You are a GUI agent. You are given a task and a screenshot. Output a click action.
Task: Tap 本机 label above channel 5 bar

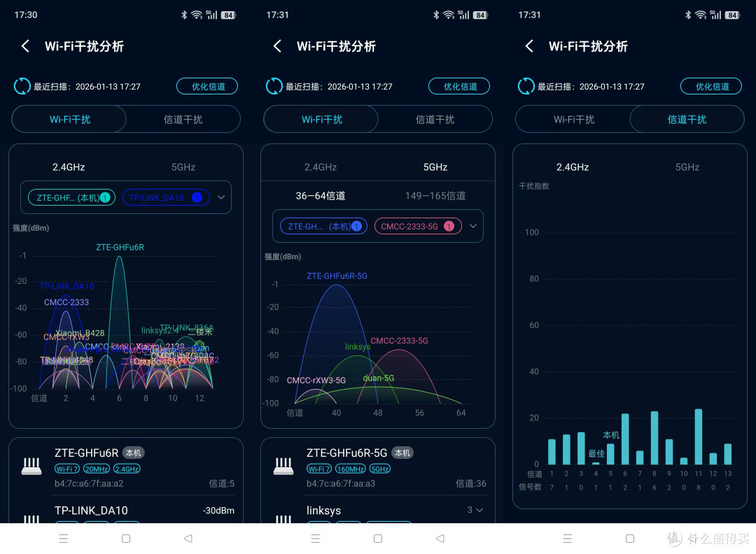611,435
